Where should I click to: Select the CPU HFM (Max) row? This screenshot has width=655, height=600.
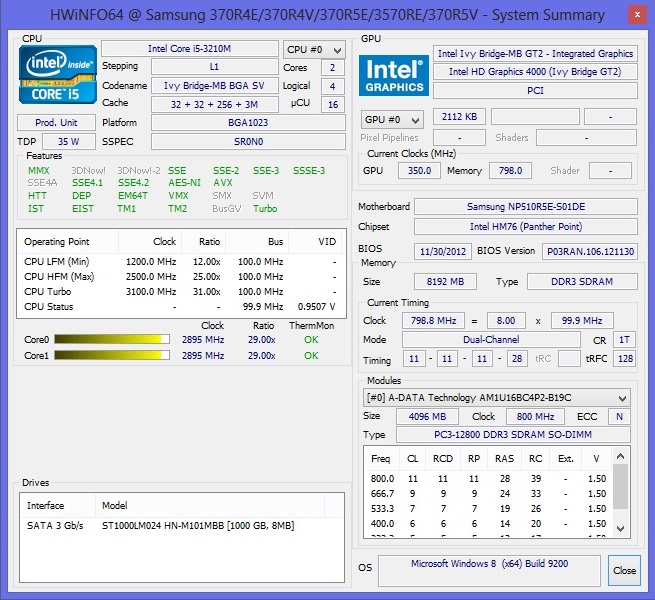tap(180, 277)
